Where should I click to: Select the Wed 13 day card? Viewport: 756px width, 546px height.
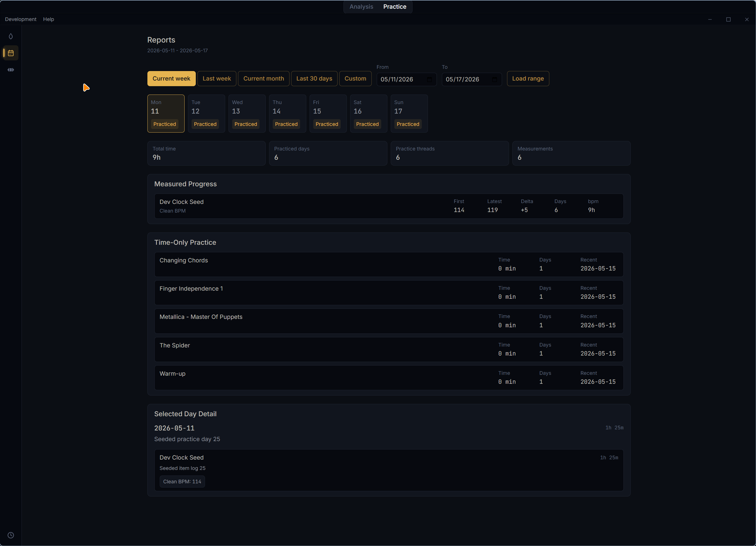tap(247, 114)
